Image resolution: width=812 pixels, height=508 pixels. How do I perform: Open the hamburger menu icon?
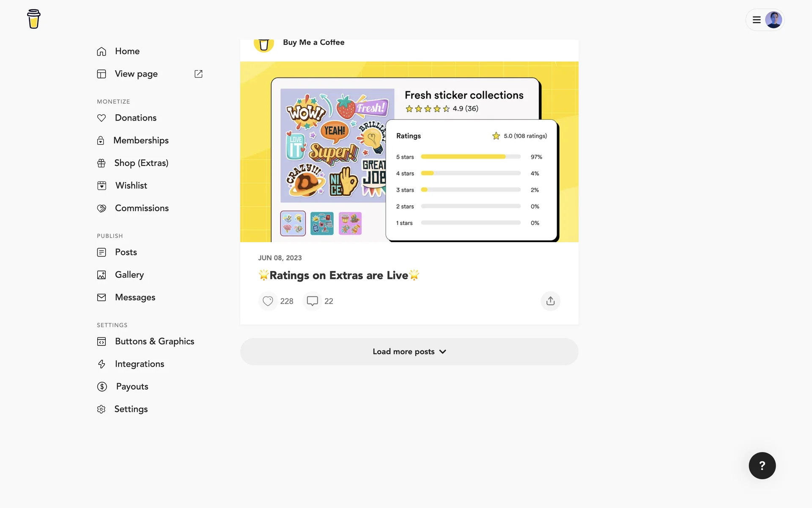pos(757,20)
